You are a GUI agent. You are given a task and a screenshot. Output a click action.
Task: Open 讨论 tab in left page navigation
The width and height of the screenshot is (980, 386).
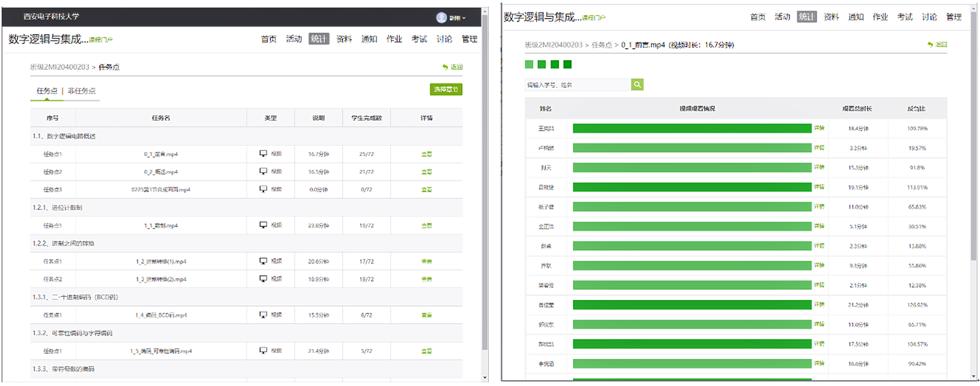point(444,39)
